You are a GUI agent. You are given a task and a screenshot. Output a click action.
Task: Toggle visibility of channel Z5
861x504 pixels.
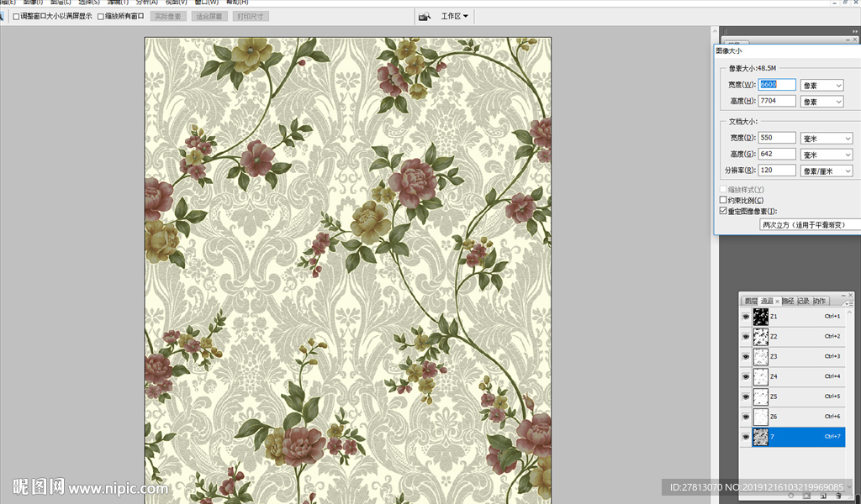coord(746,396)
